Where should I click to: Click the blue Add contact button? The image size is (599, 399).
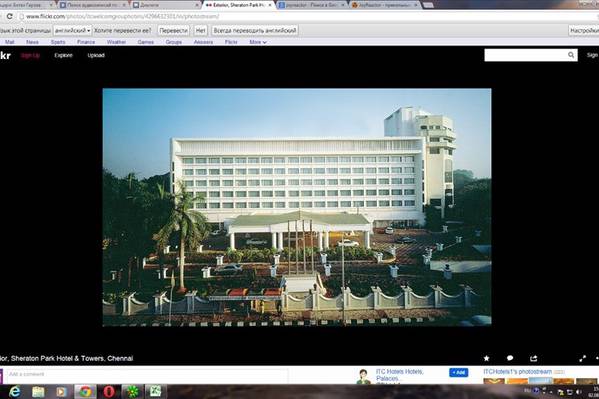459,372
